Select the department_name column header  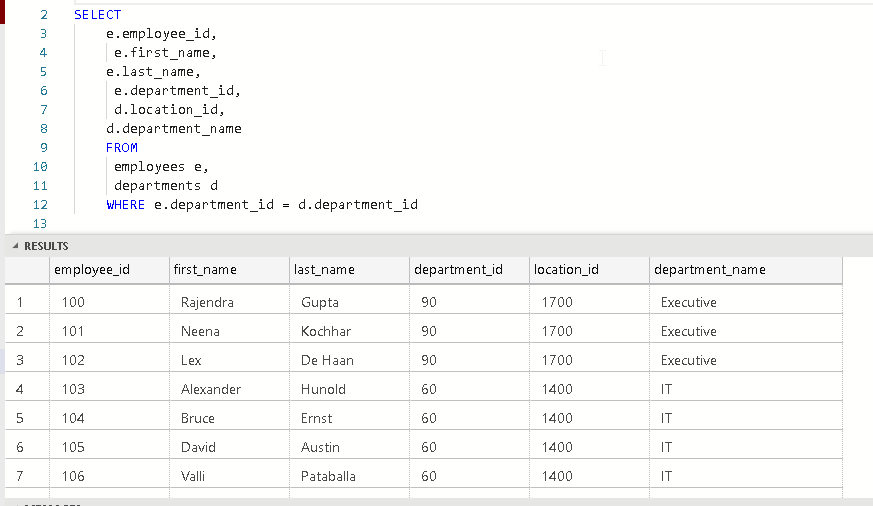(x=713, y=270)
